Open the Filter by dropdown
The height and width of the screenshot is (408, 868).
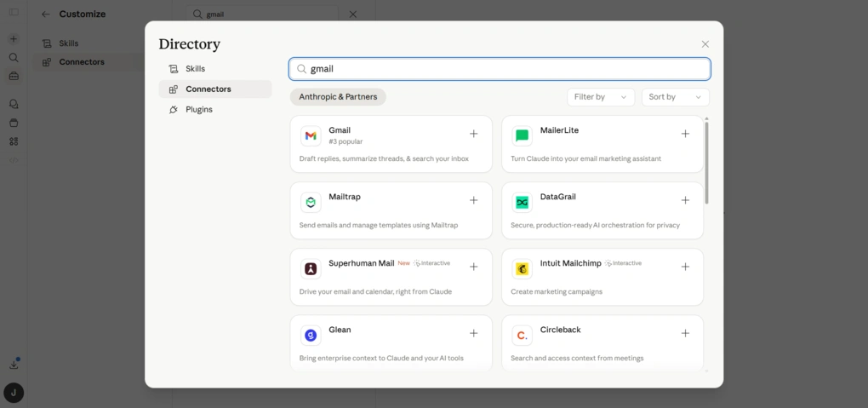601,97
